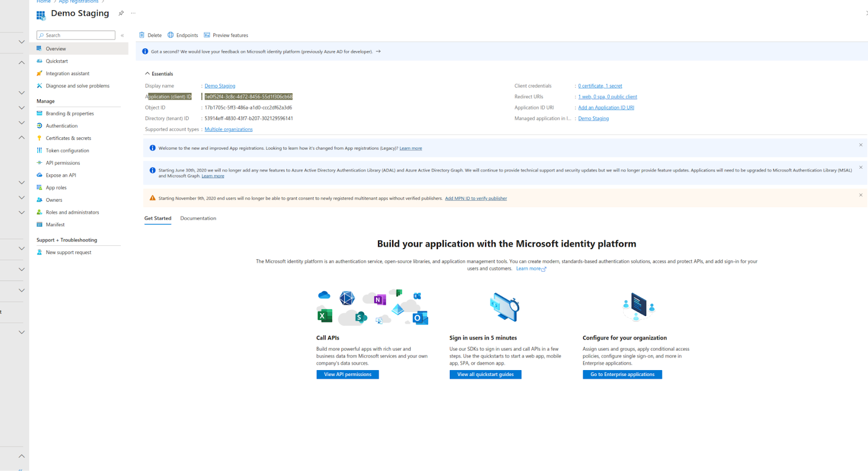
Task: Open the Demo Staging display name link
Action: [220, 86]
